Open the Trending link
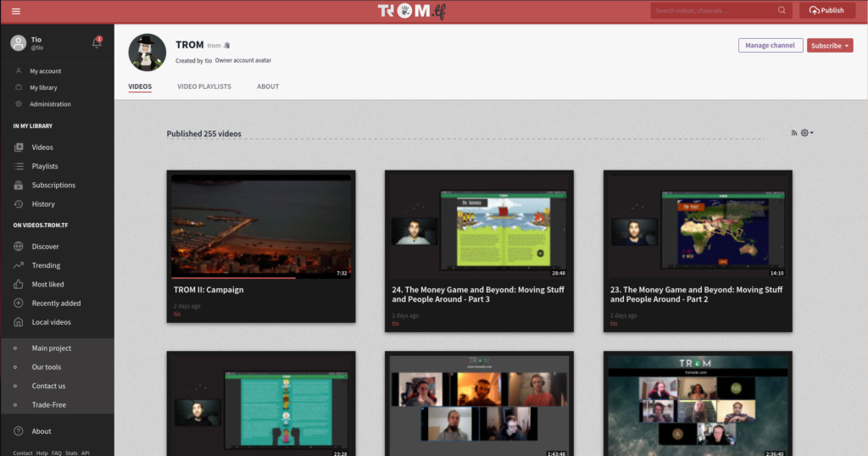The width and height of the screenshot is (868, 456). (x=46, y=265)
